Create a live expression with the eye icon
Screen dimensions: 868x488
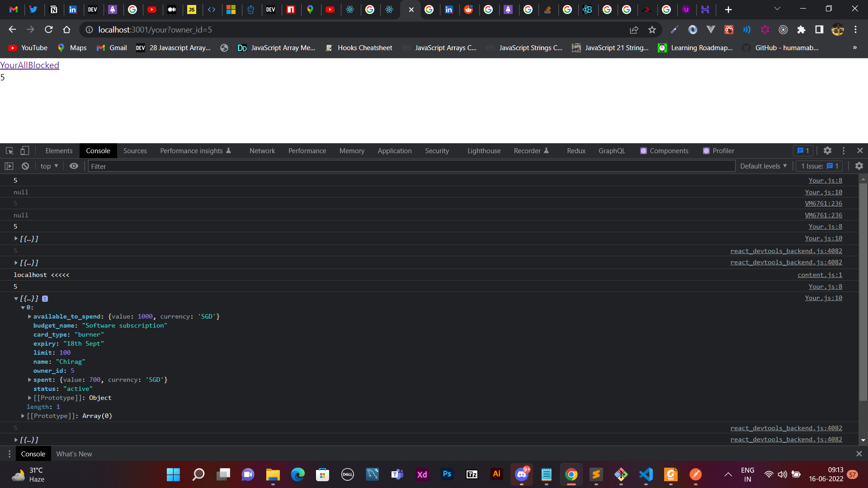point(74,166)
